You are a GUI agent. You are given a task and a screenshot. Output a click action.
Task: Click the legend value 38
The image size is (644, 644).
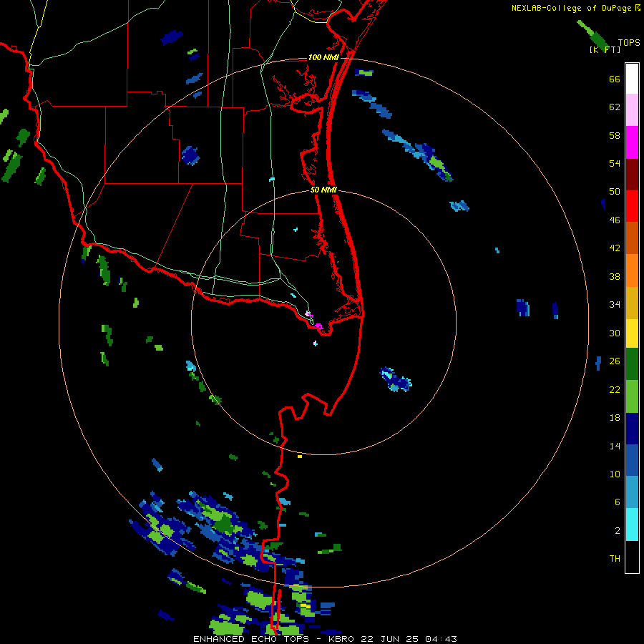click(x=615, y=276)
